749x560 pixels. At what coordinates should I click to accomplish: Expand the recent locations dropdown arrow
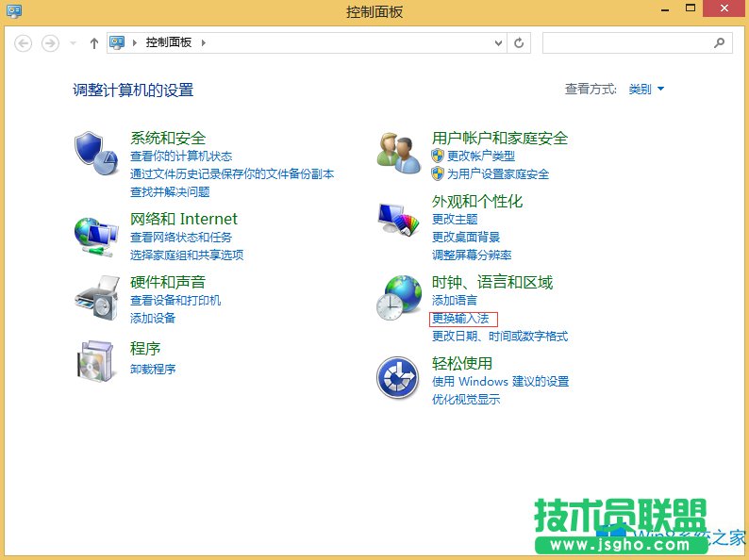[73, 43]
